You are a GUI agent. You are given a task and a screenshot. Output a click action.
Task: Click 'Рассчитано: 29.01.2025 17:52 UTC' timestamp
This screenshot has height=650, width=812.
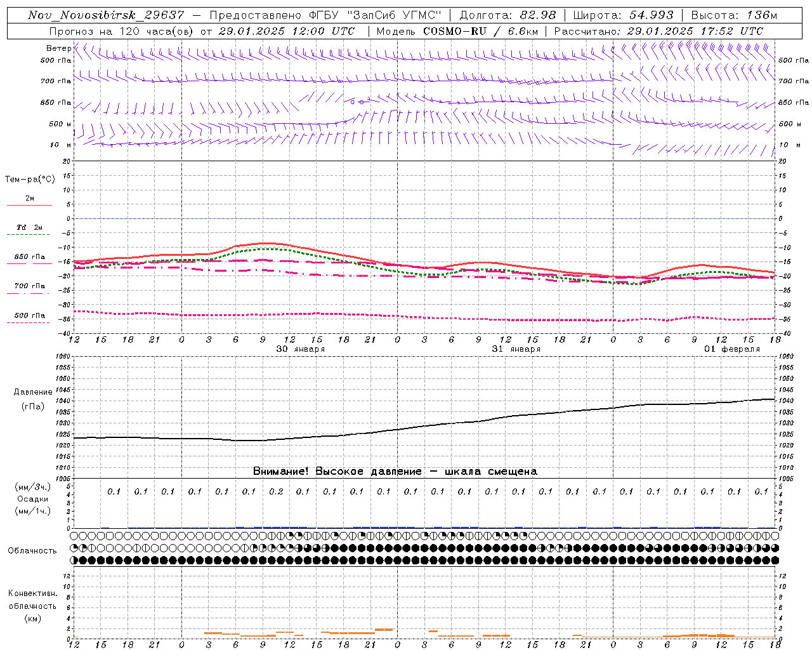click(x=658, y=31)
